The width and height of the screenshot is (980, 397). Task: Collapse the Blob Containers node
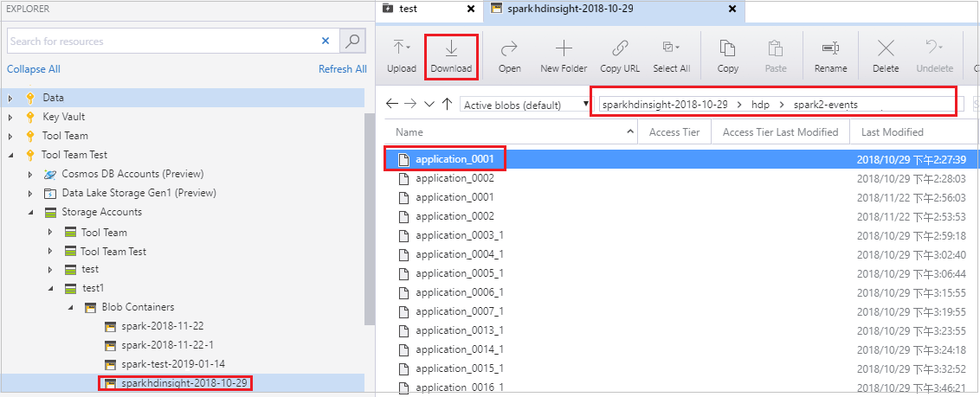pos(70,307)
